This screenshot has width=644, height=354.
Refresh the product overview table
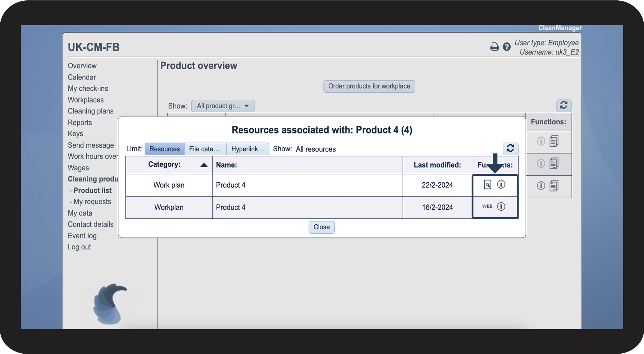[x=563, y=106]
